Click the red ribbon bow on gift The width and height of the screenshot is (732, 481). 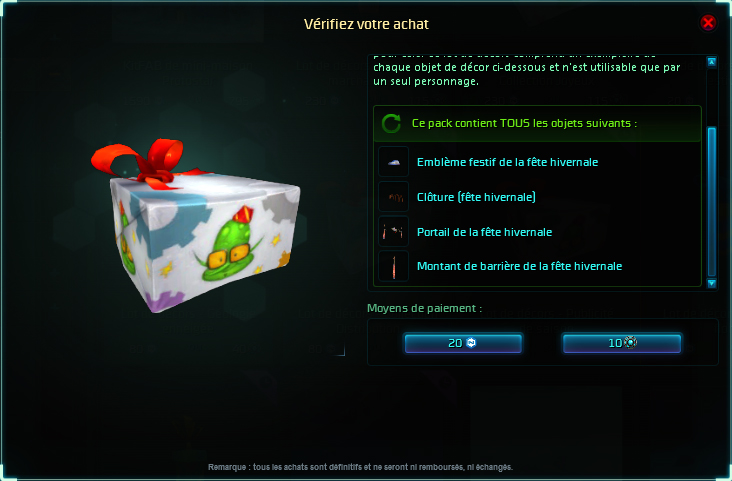pos(142,163)
